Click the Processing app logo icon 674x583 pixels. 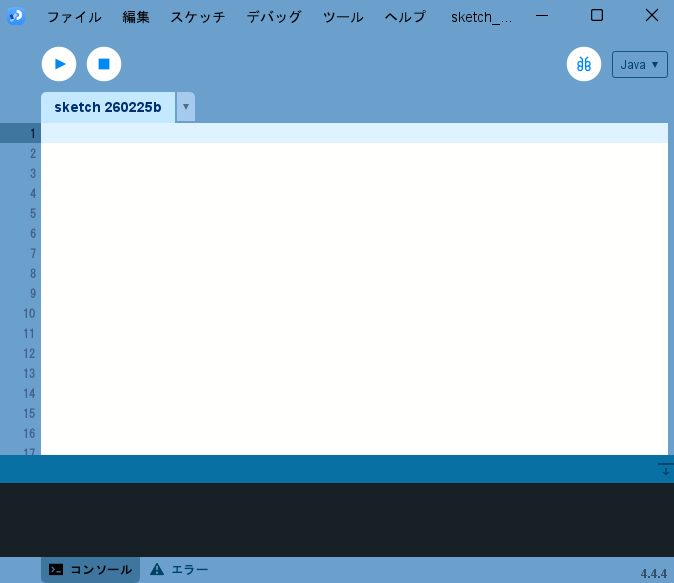pos(16,17)
